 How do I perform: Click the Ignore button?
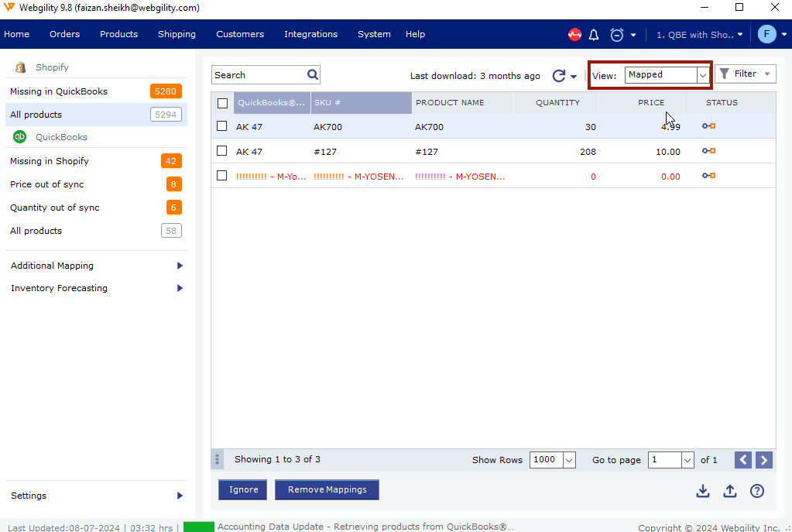coord(243,490)
